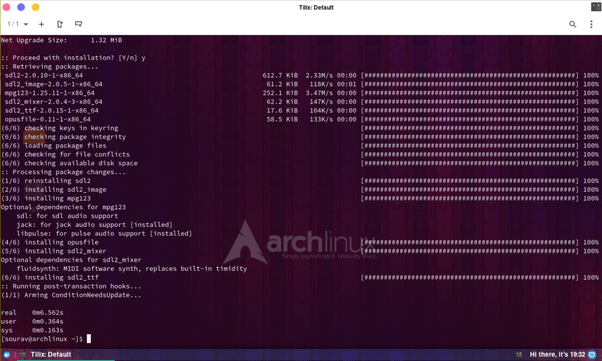This screenshot has height=361, width=602.
Task: Open the clock reading Hi there, it's 19:32
Action: (557, 354)
